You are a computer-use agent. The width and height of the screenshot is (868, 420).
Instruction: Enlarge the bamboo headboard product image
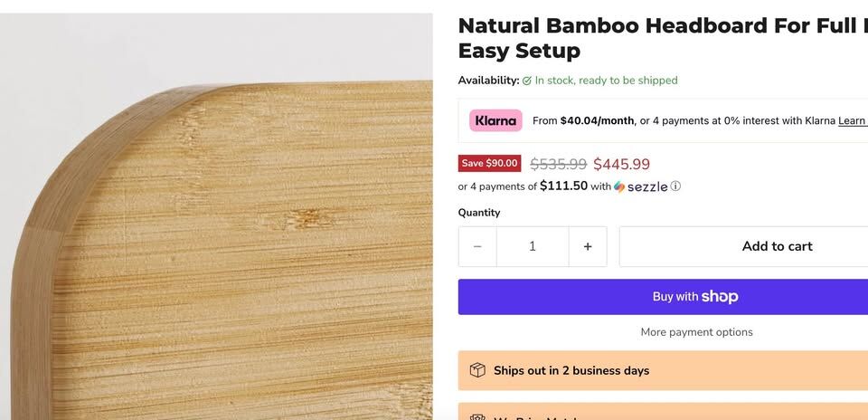[217, 226]
